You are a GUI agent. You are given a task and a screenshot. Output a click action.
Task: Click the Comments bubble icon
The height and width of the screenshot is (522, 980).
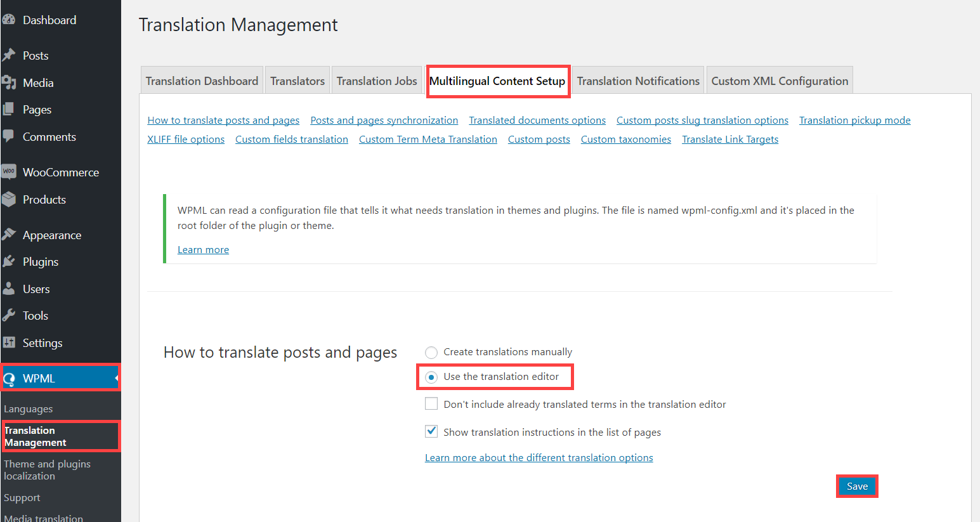point(8,136)
